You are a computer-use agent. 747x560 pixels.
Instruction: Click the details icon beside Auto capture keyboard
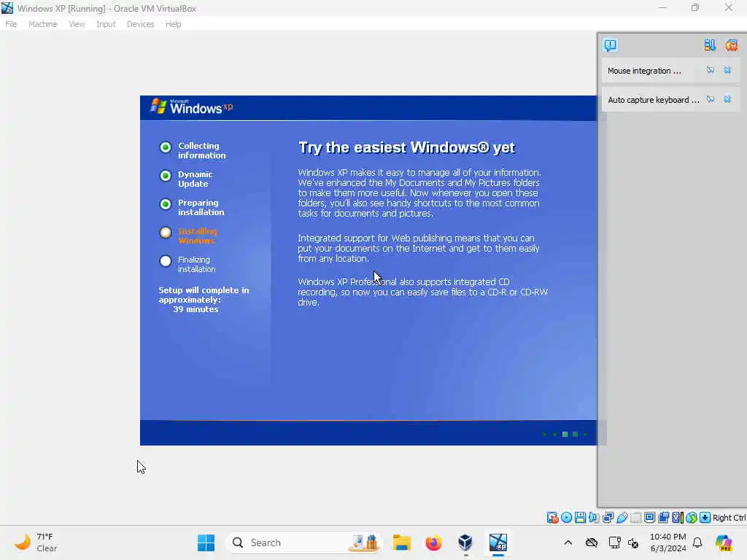(x=711, y=99)
